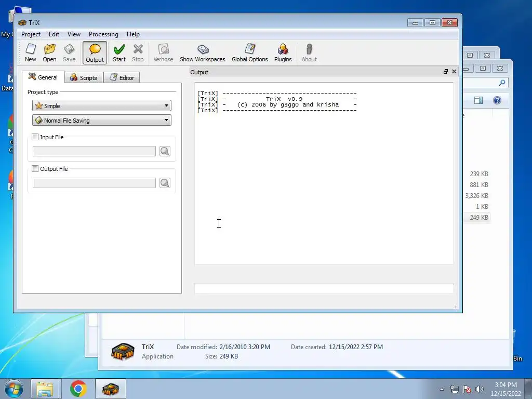The height and width of the screenshot is (399, 532).
Task: Switch to the Editor tab
Action: (122, 78)
